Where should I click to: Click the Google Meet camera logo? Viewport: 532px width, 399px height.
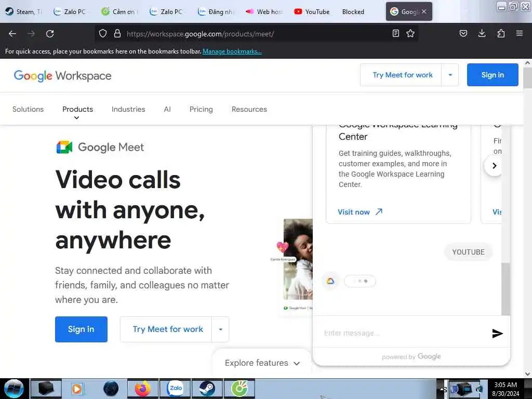(x=64, y=147)
